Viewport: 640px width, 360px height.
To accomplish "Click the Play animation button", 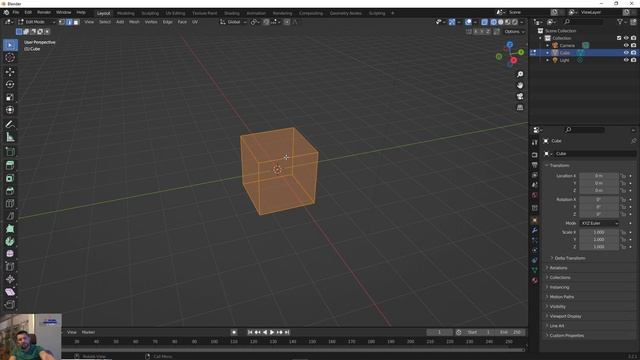I will (272, 332).
